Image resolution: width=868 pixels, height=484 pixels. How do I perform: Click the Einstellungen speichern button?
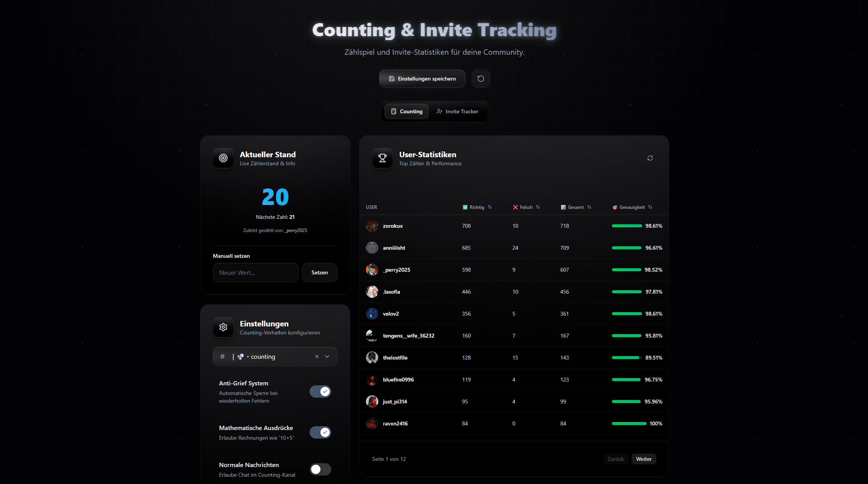point(422,79)
